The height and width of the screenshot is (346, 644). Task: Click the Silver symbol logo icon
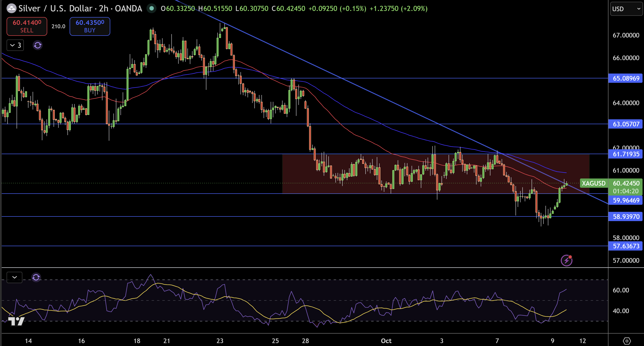point(11,9)
